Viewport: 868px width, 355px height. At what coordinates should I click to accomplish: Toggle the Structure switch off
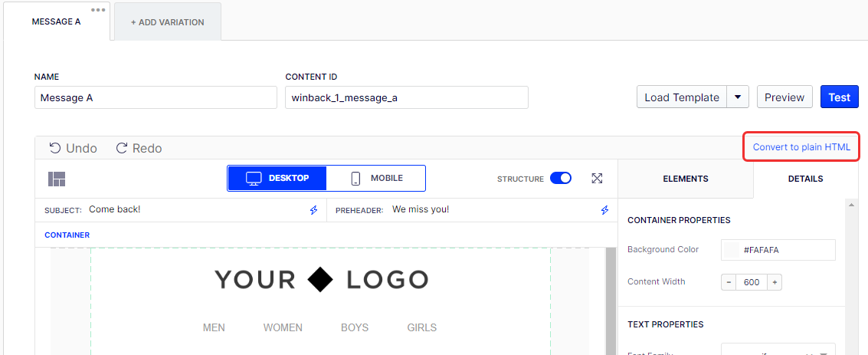pyautogui.click(x=561, y=179)
